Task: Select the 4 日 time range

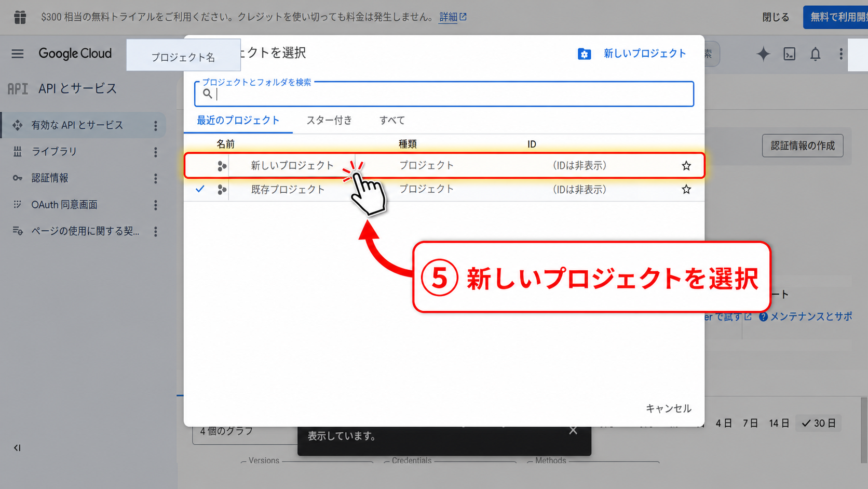Action: coord(724,424)
